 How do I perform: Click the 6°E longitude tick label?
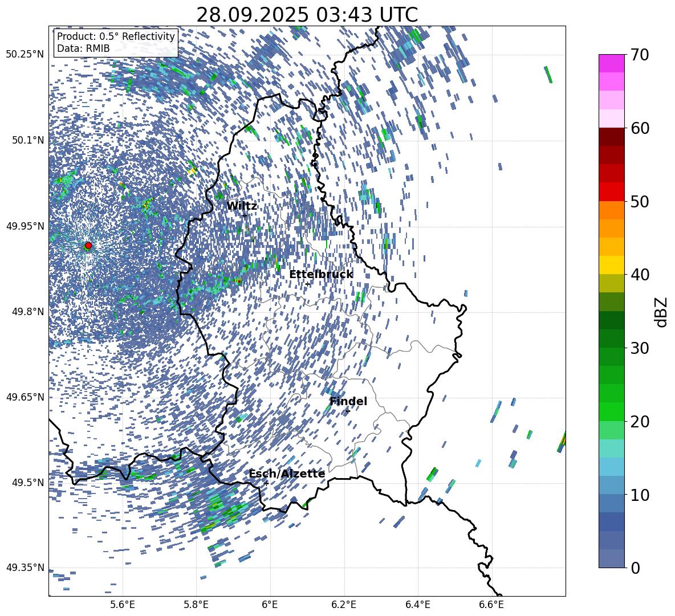270,605
